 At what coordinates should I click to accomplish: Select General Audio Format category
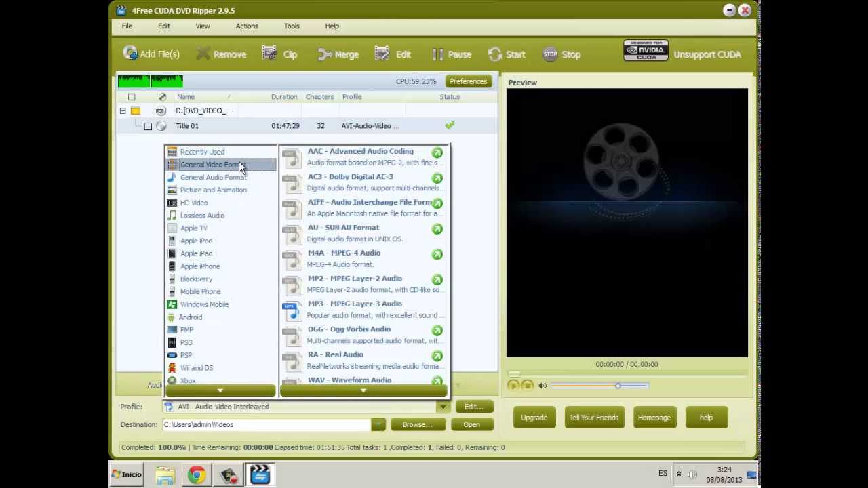pos(221,178)
